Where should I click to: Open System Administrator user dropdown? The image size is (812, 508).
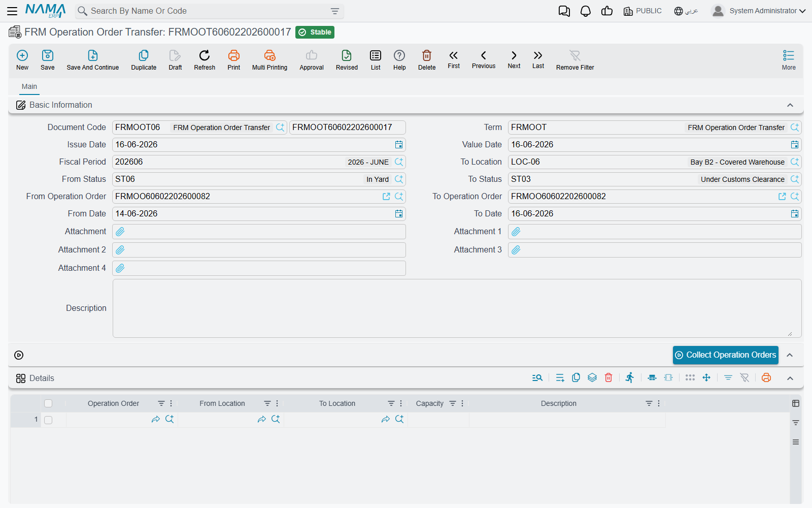point(759,11)
